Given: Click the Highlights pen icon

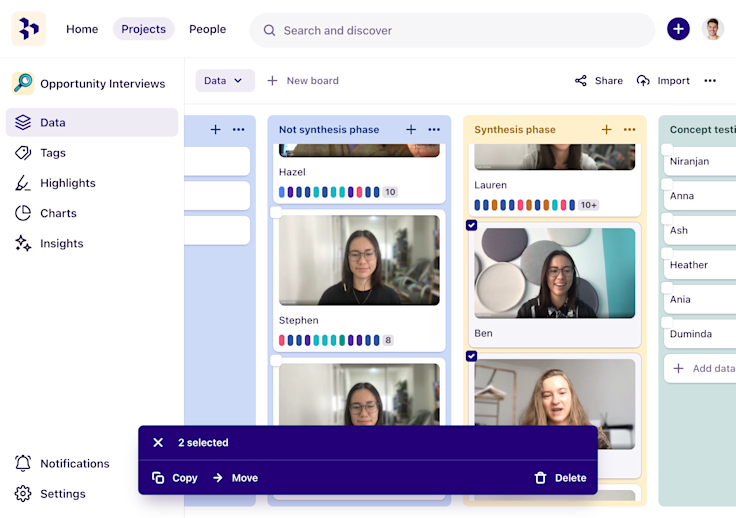Looking at the screenshot, I should pyautogui.click(x=23, y=183).
